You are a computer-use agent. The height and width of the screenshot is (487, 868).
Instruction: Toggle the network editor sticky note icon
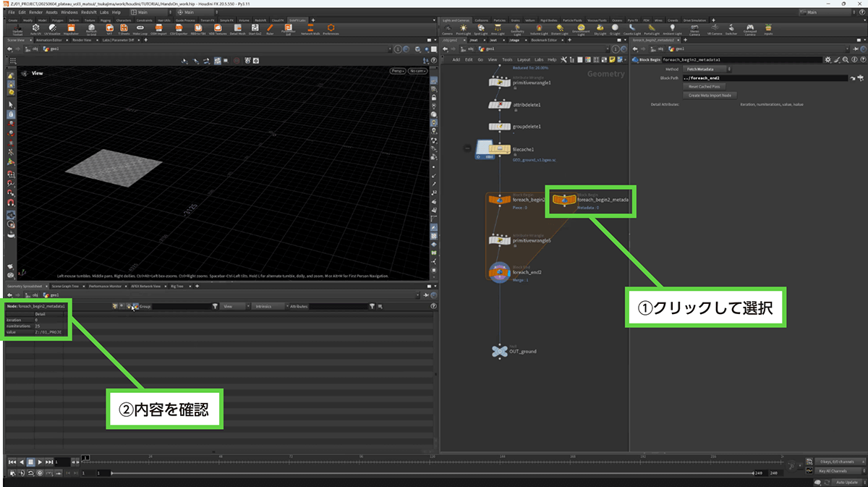tap(612, 59)
